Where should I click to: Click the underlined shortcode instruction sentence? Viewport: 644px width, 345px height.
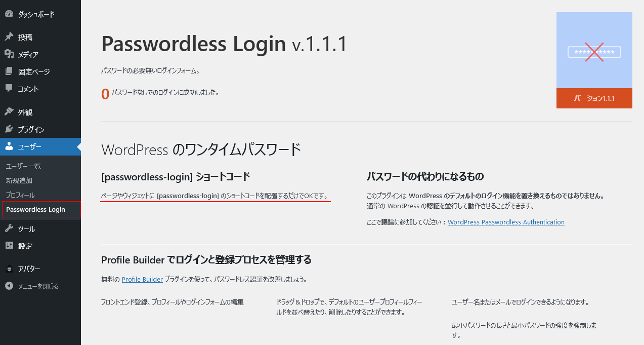tap(214, 195)
